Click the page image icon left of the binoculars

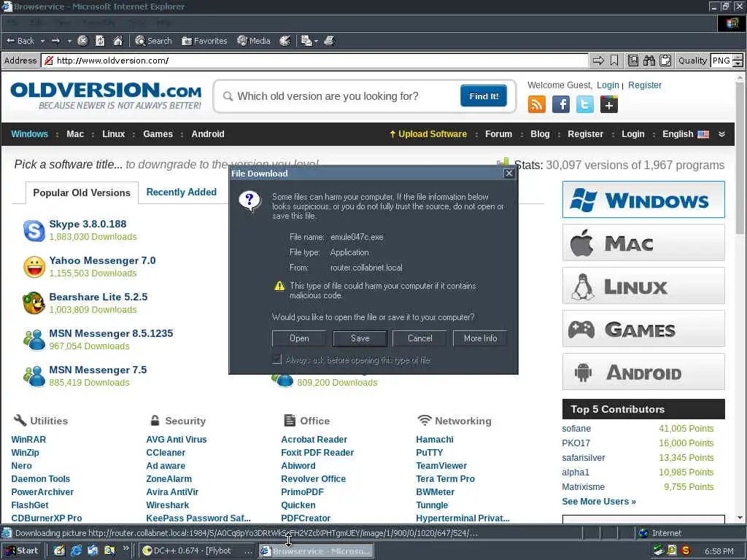632,61
